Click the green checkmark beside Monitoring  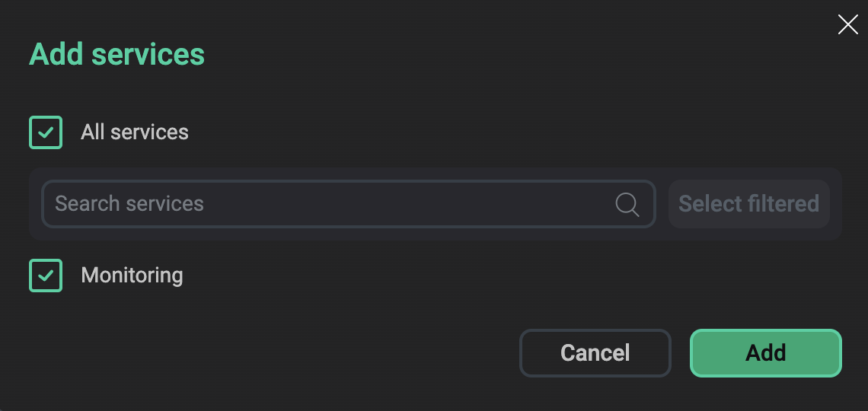46,276
